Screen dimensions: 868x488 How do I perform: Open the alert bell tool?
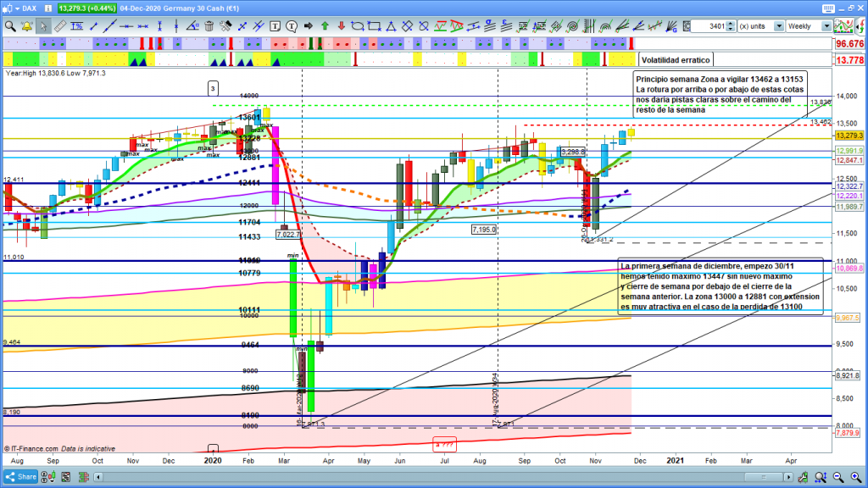(27, 26)
